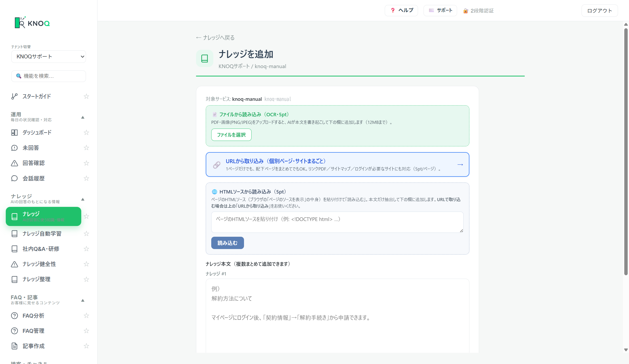Click the document icon beside ファイルから読み込み
629x364 pixels.
click(x=215, y=114)
